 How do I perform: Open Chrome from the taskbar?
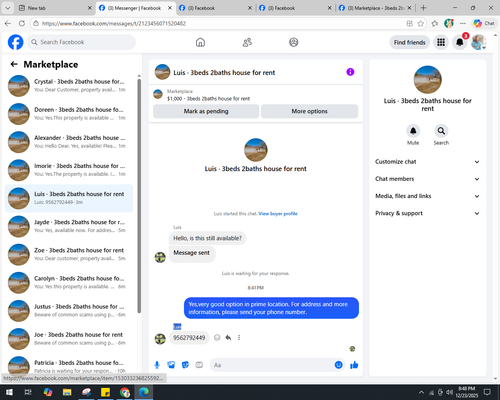click(x=125, y=392)
